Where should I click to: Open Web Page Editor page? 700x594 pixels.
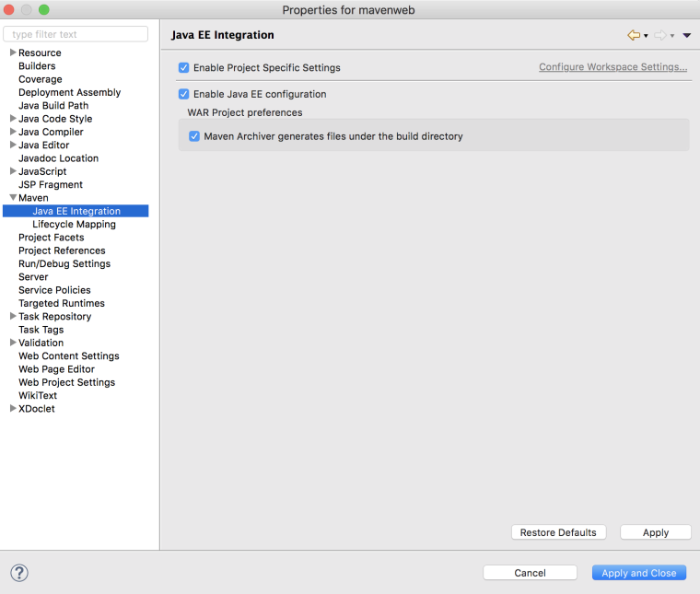(57, 369)
